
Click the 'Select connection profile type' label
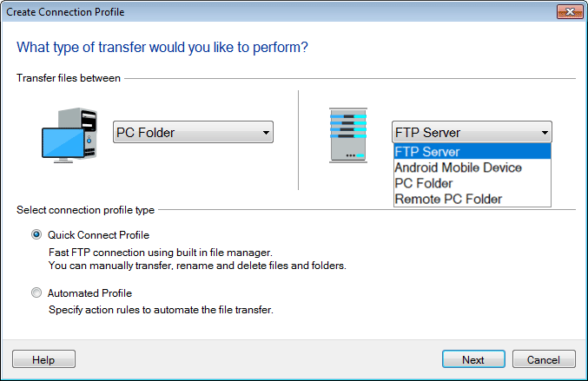coord(86,209)
